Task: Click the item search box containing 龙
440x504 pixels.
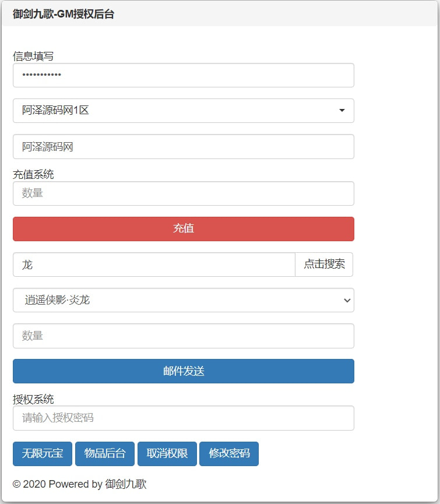Action: pos(154,265)
